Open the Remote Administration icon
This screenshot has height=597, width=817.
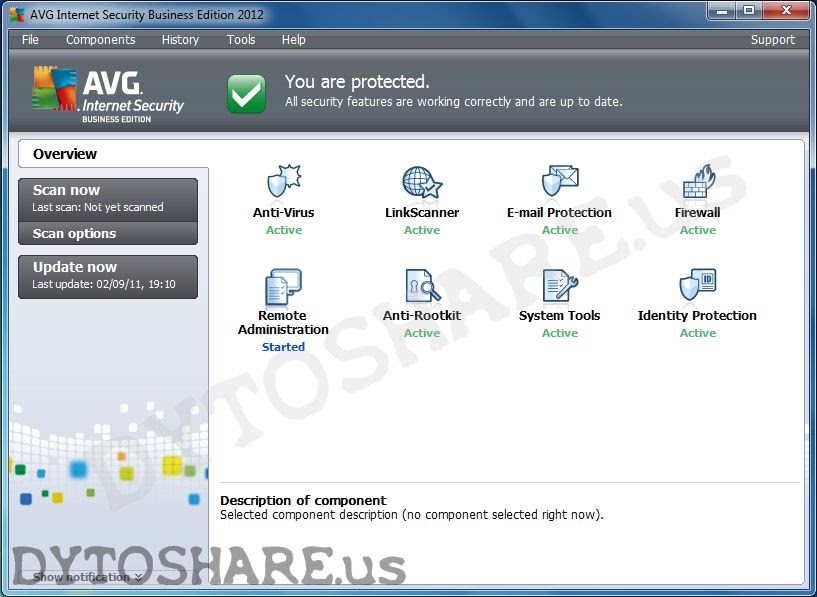[x=283, y=286]
